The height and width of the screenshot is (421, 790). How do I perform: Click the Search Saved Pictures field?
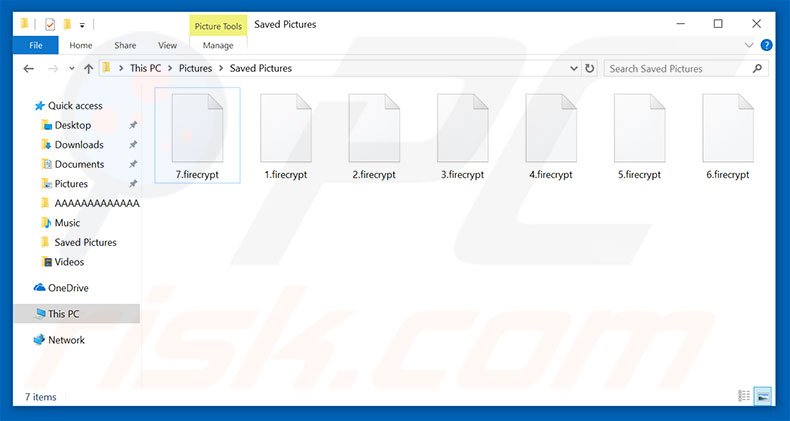[x=686, y=68]
